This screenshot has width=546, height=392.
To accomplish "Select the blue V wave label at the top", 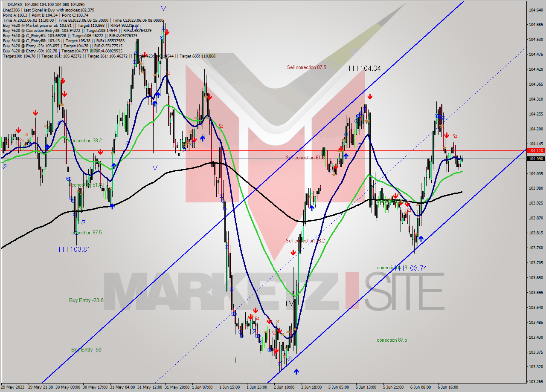I will click(x=164, y=9).
